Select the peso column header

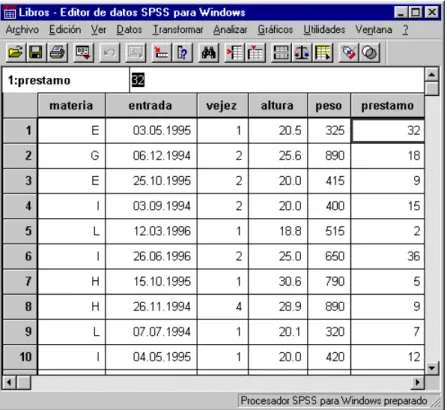click(x=329, y=106)
